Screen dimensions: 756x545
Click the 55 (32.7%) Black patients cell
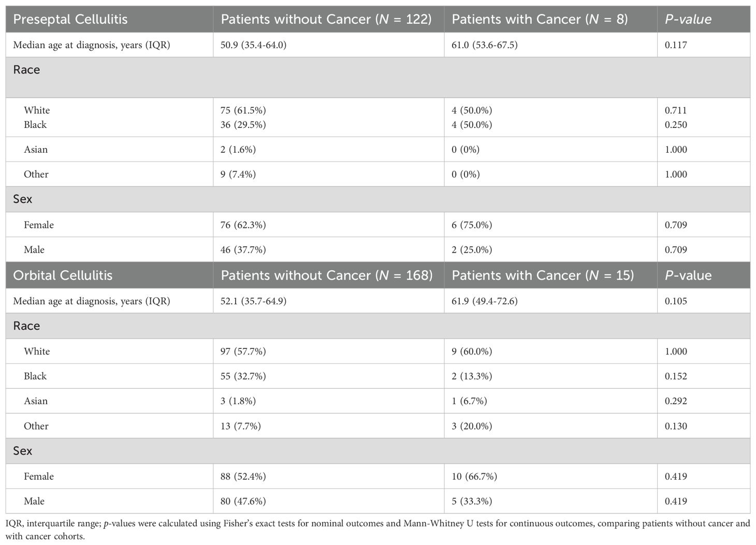[243, 376]
